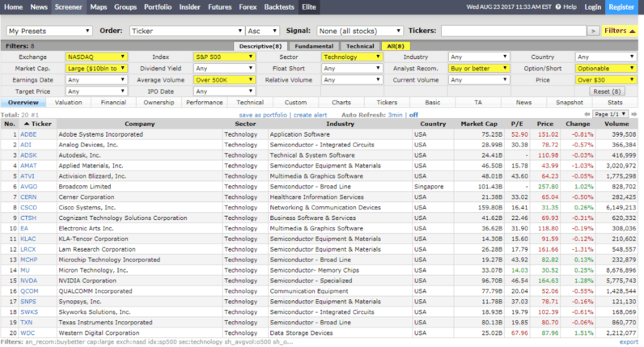Image resolution: width=644 pixels, height=347 pixels.
Task: Switch to the Snapshot view tab
Action: [x=570, y=103]
